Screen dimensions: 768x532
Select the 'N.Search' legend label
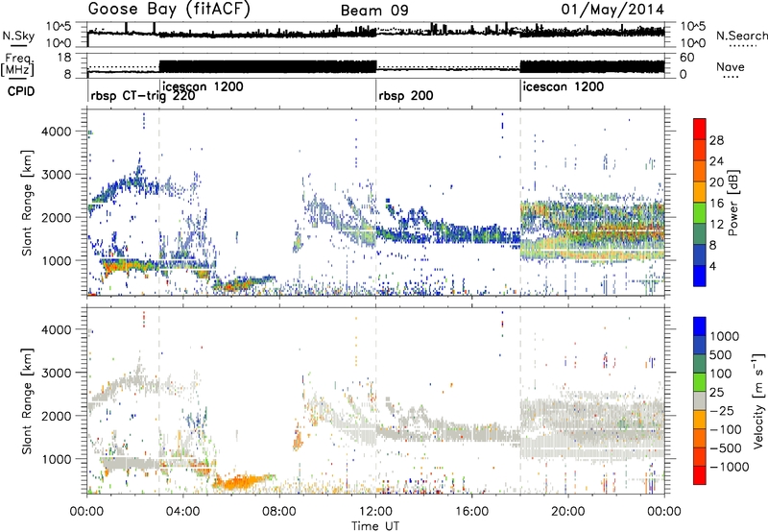pyautogui.click(x=741, y=36)
